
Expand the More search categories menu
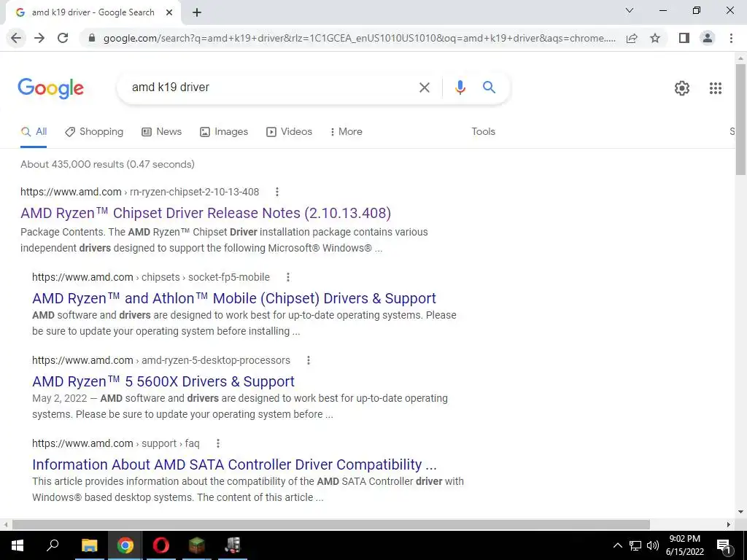point(347,132)
